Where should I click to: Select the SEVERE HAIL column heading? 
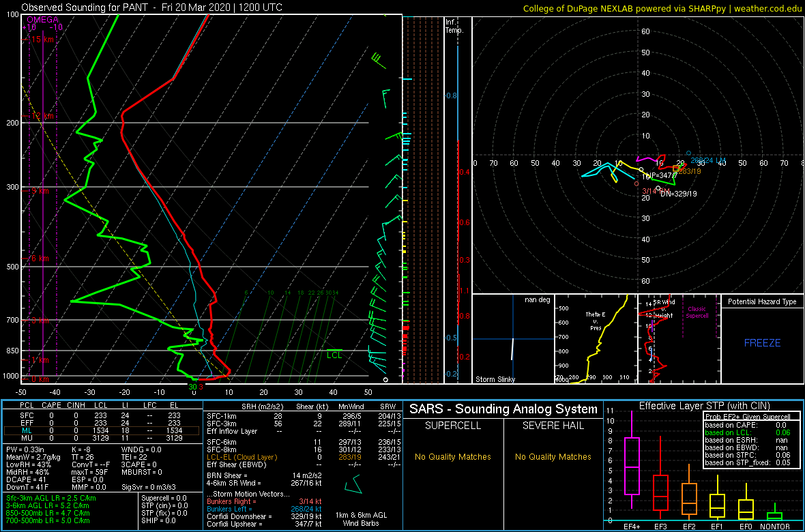(553, 427)
